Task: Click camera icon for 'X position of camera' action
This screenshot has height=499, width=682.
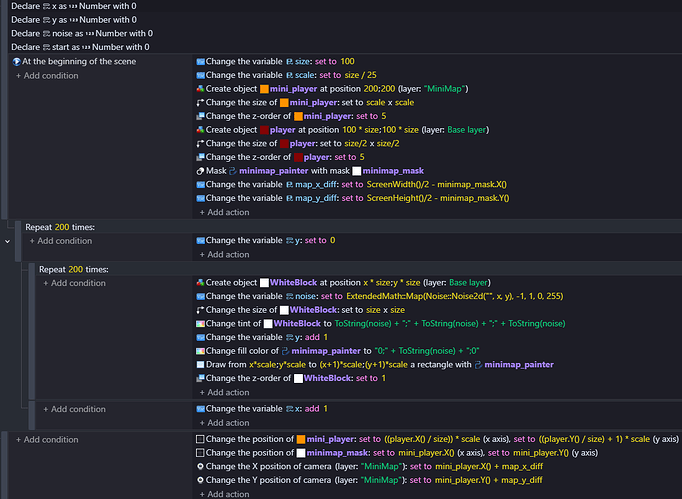Action: 201,466
